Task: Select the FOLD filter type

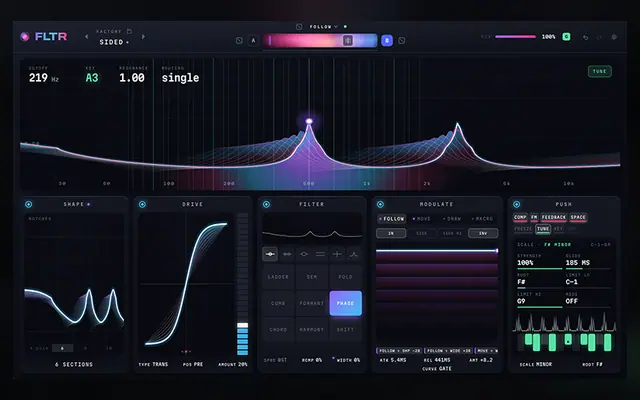Action: tap(345, 277)
